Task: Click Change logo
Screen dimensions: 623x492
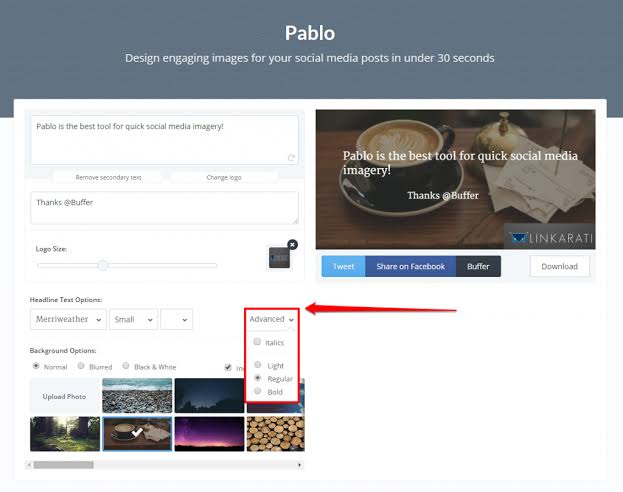Action: coord(224,177)
